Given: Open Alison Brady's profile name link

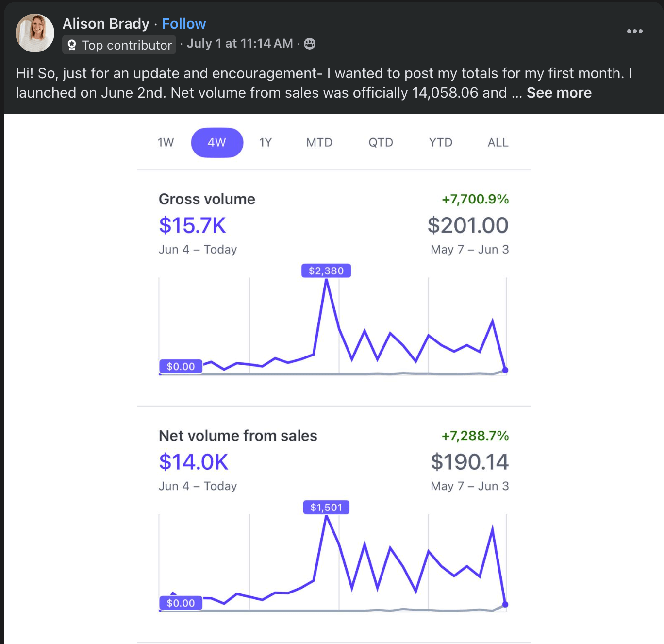Looking at the screenshot, I should click(106, 23).
